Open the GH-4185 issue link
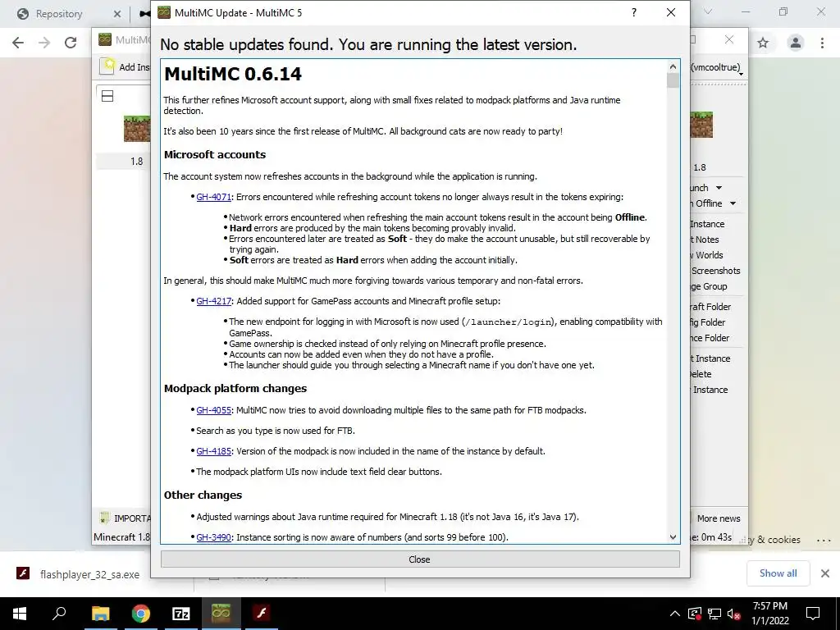840x630 pixels. point(214,451)
